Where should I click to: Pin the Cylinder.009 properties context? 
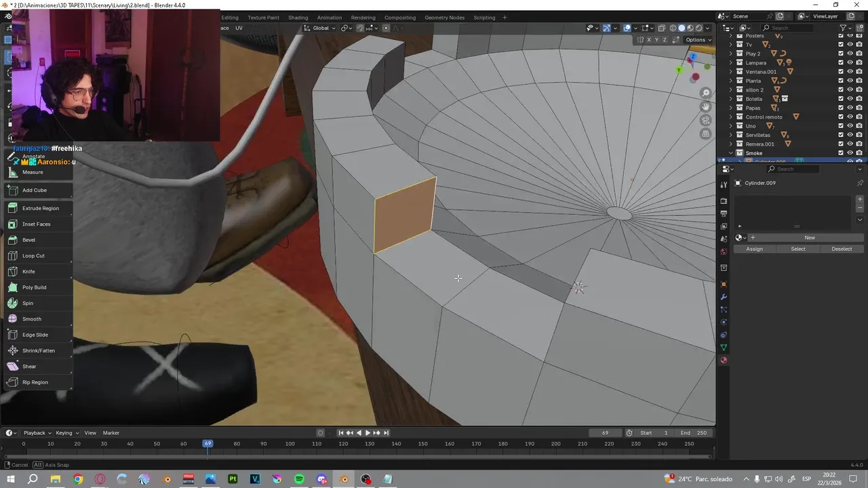860,183
